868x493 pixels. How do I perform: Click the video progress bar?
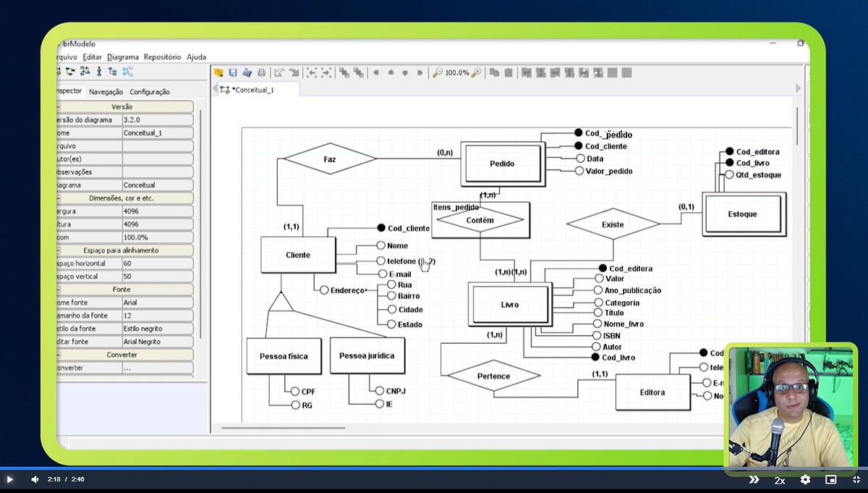coord(434,468)
